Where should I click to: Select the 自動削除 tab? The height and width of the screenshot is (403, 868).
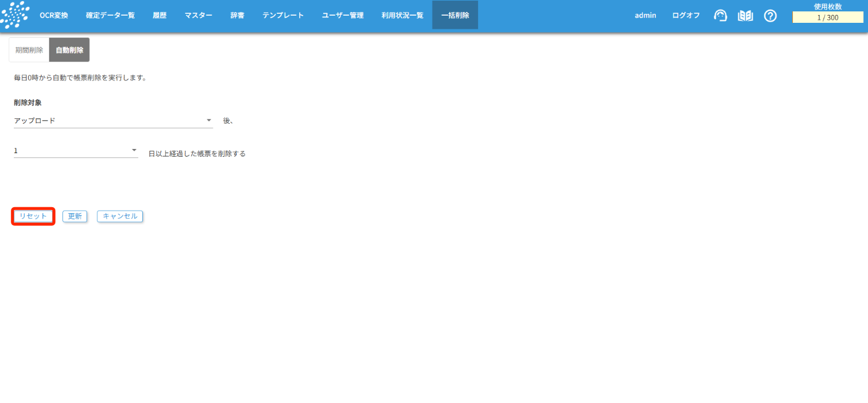69,50
